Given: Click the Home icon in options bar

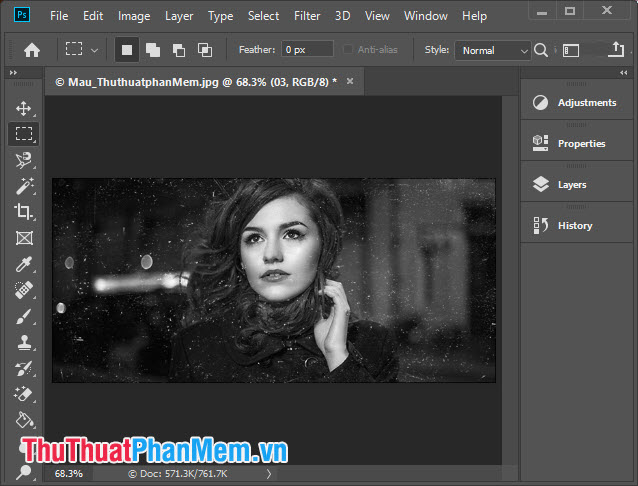Looking at the screenshot, I should coord(32,50).
